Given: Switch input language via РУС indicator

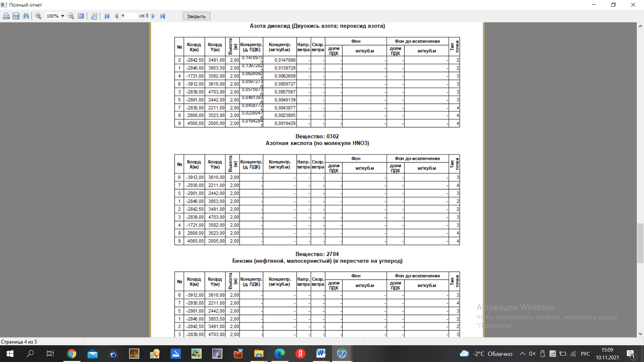Looking at the screenshot, I should coord(585,354).
